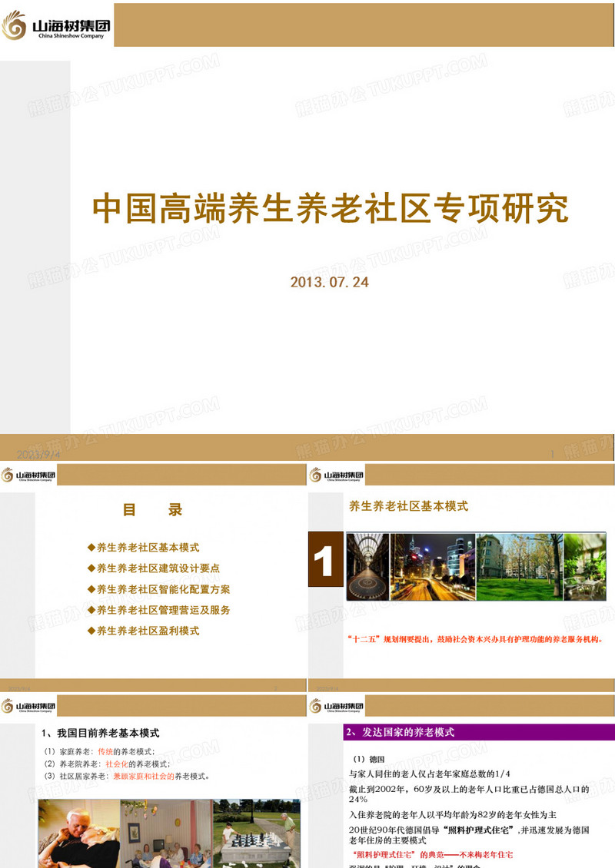Click the diamond bullet beside 养生养老社区盈利模式
The width and height of the screenshot is (615, 868).
click(91, 630)
